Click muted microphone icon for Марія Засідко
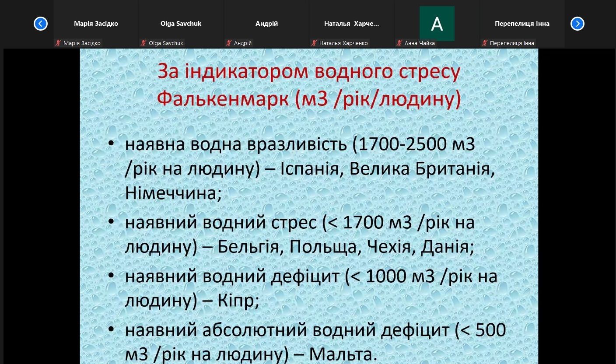 pos(58,43)
